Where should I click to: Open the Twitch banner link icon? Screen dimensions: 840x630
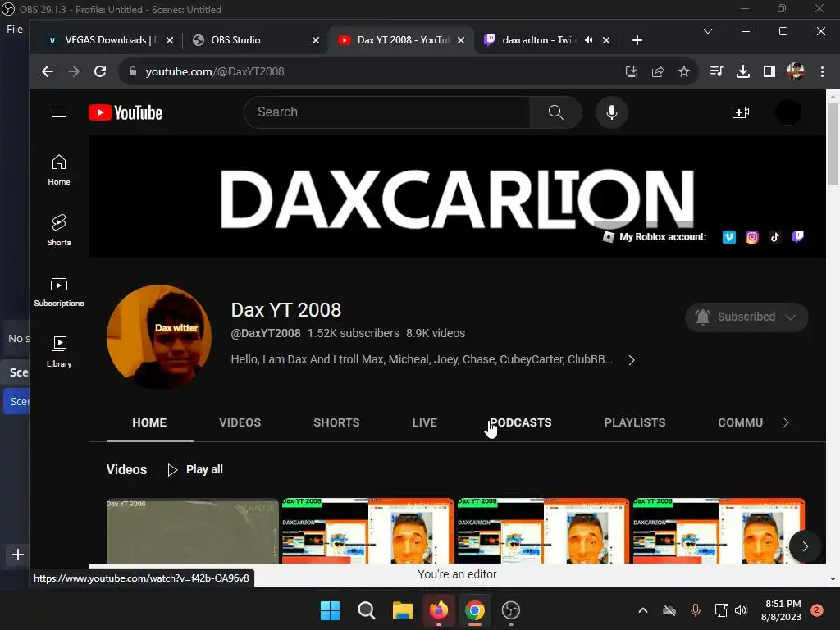[x=798, y=237]
